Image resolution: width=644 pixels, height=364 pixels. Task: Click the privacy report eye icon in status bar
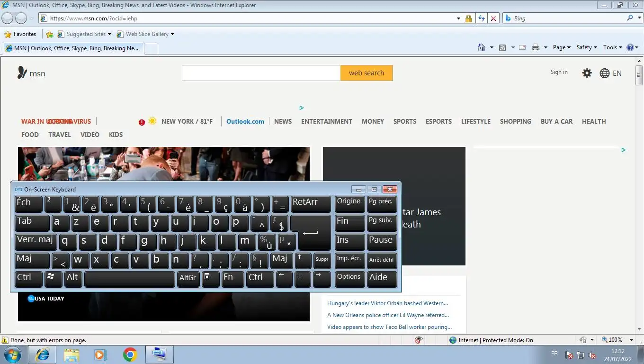click(x=418, y=340)
